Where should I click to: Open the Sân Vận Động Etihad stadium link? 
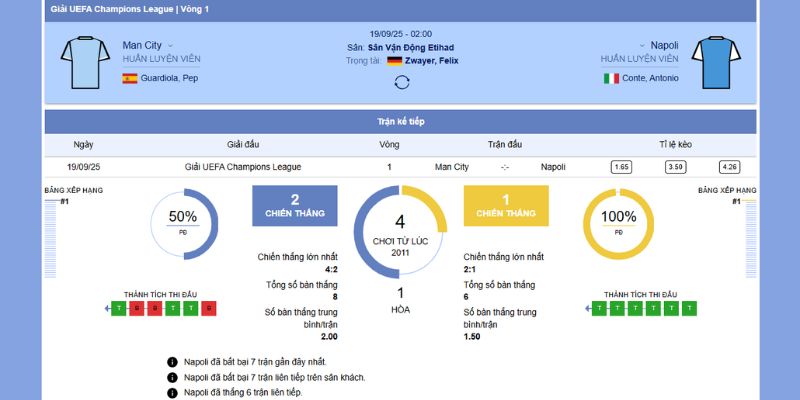coord(410,47)
